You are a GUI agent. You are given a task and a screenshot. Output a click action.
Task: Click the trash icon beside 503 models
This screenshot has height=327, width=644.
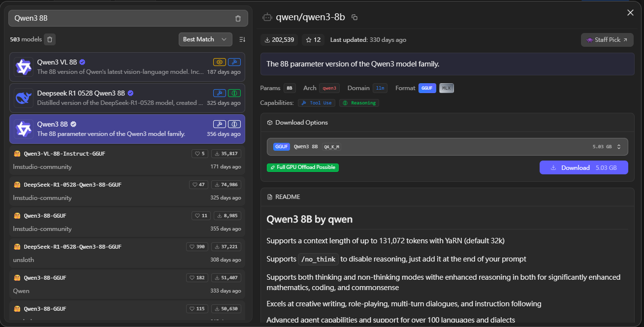pos(50,39)
